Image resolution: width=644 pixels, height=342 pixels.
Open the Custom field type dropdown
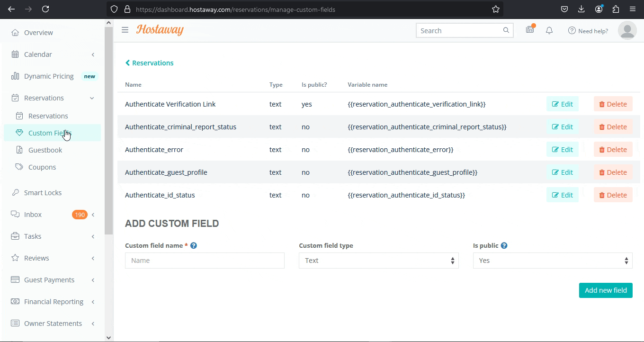click(378, 261)
